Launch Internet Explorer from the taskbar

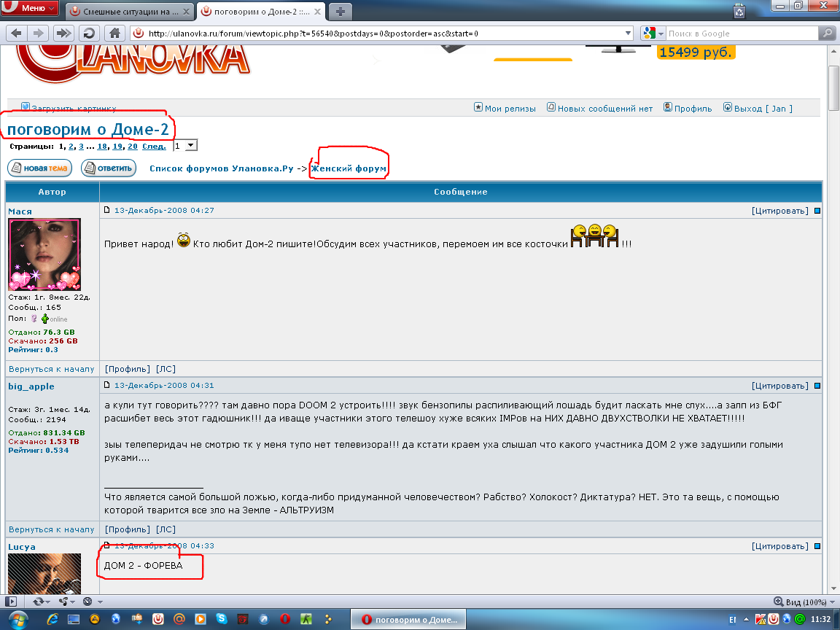coord(52,619)
